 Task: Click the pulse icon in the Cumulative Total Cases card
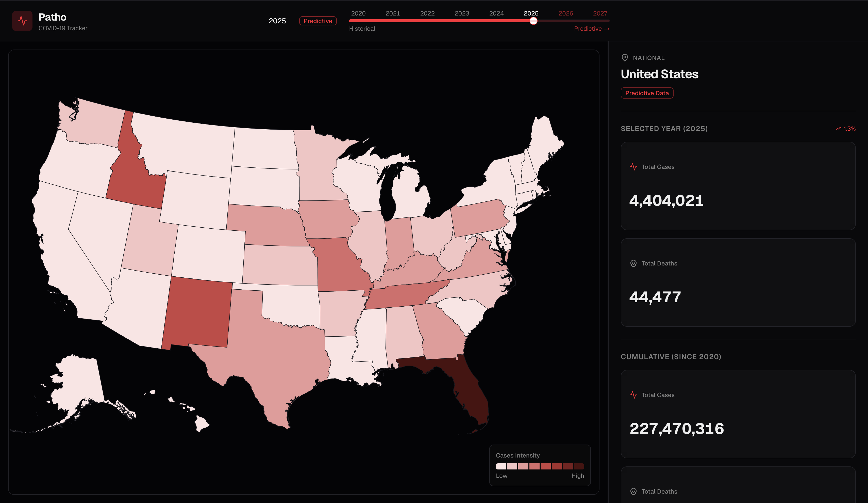coord(633,395)
